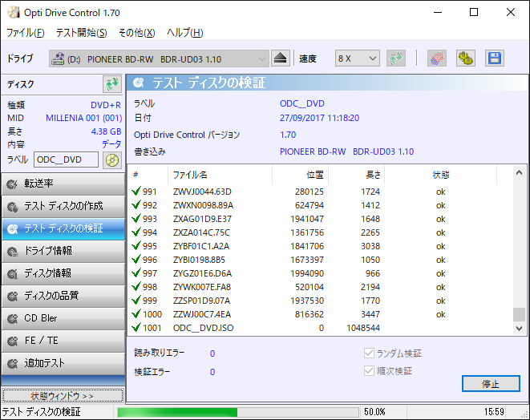Click the ファイル名 column header
This screenshot has width=530, height=420.
(x=220, y=175)
